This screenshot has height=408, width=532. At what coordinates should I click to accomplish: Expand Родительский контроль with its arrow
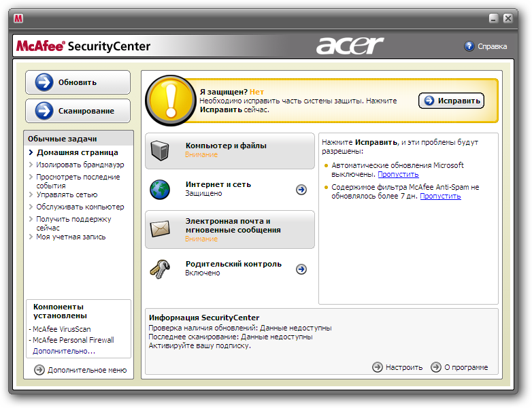(x=301, y=269)
